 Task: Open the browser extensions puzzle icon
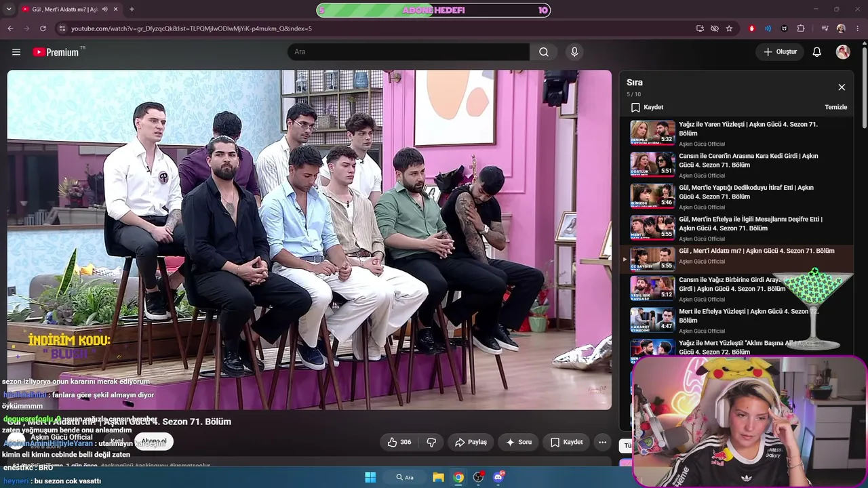pyautogui.click(x=801, y=28)
